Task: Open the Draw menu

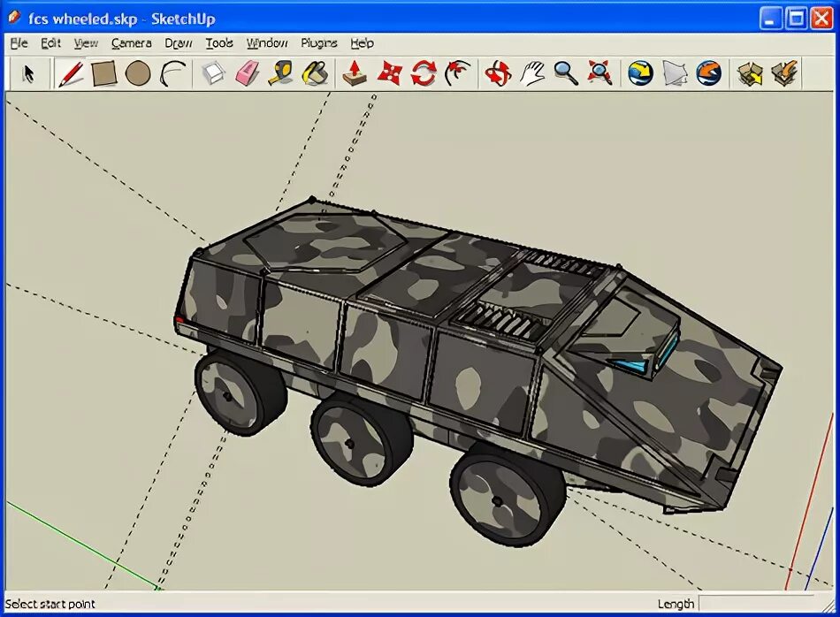Action: point(179,42)
